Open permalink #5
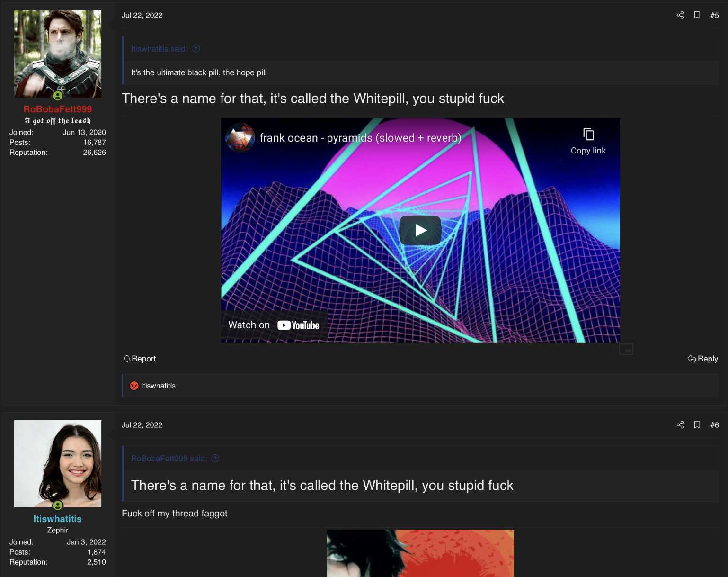This screenshot has height=577, width=728. (x=715, y=15)
